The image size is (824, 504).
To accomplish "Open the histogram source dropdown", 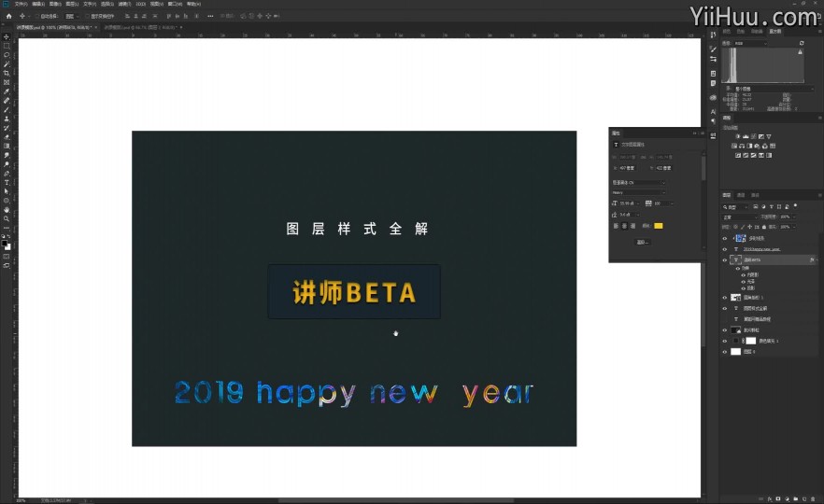I will pyautogui.click(x=774, y=89).
